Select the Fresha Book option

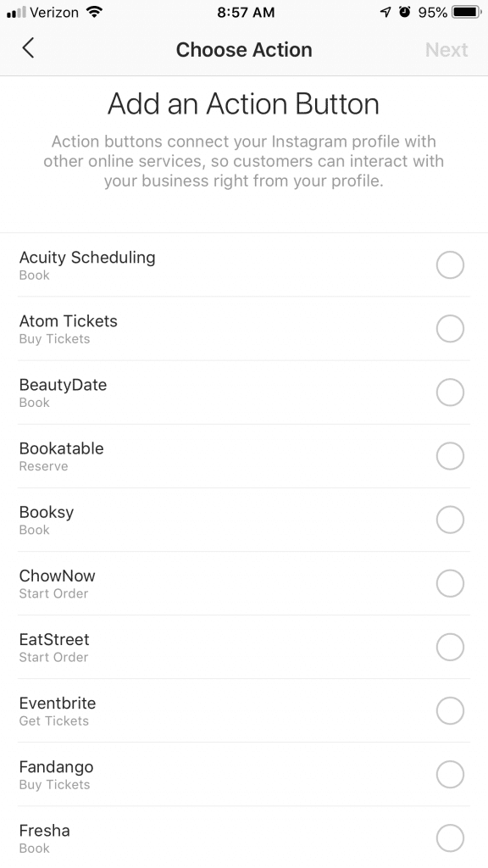450,837
